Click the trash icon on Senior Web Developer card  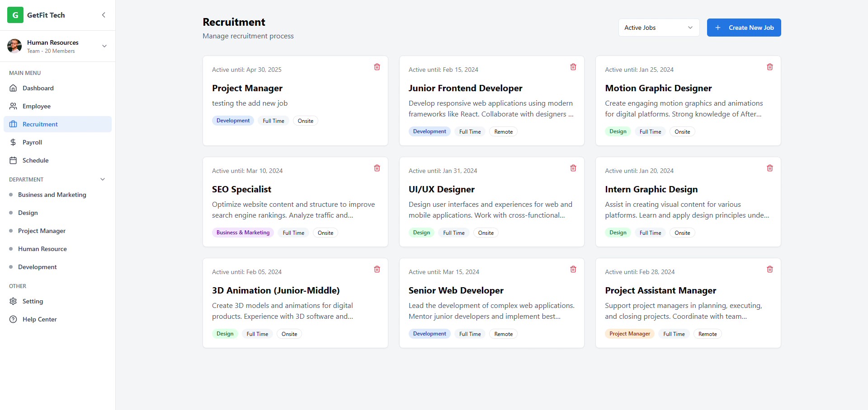pos(573,269)
